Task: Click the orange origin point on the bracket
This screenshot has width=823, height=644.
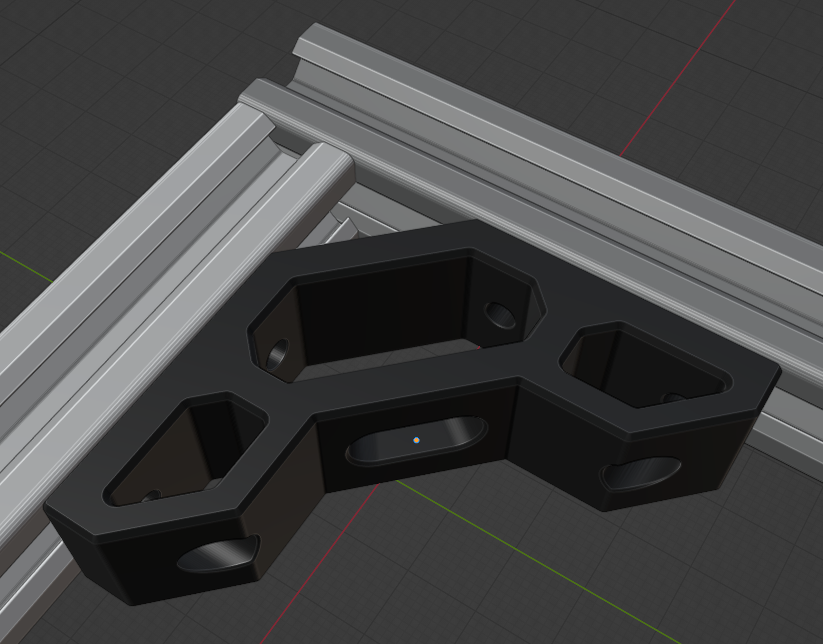Action: [x=416, y=441]
